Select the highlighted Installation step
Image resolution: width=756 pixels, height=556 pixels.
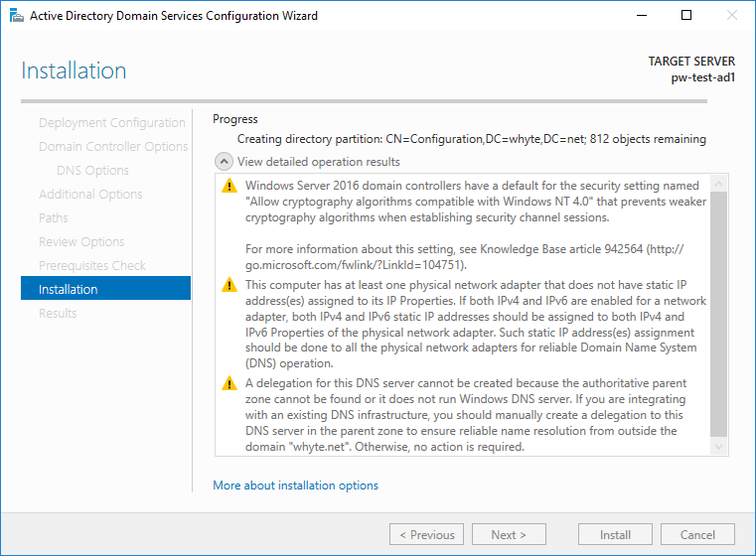[105, 288]
